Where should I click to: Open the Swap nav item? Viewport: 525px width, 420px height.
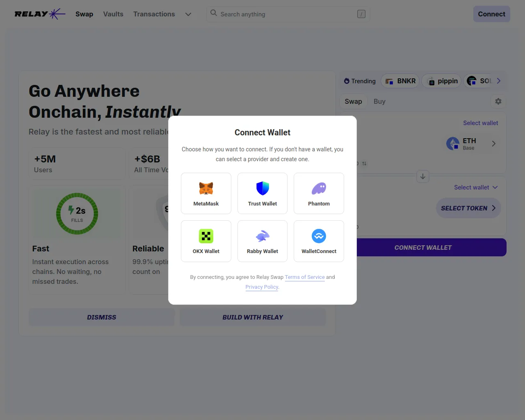[x=84, y=14]
